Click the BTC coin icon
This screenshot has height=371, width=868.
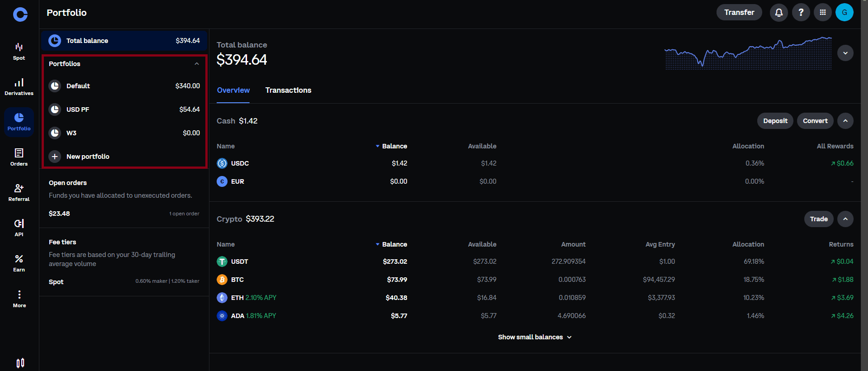click(222, 280)
